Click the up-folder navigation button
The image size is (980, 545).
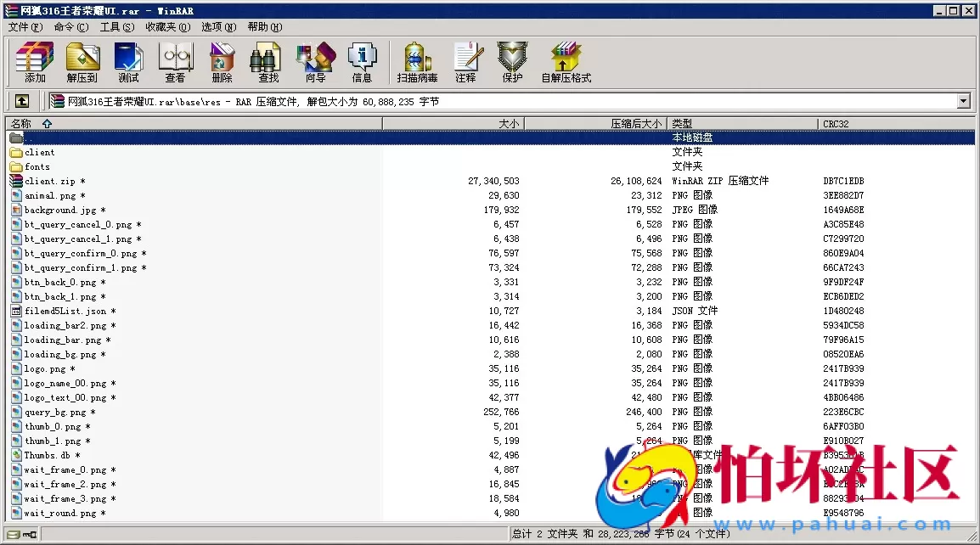coord(21,100)
